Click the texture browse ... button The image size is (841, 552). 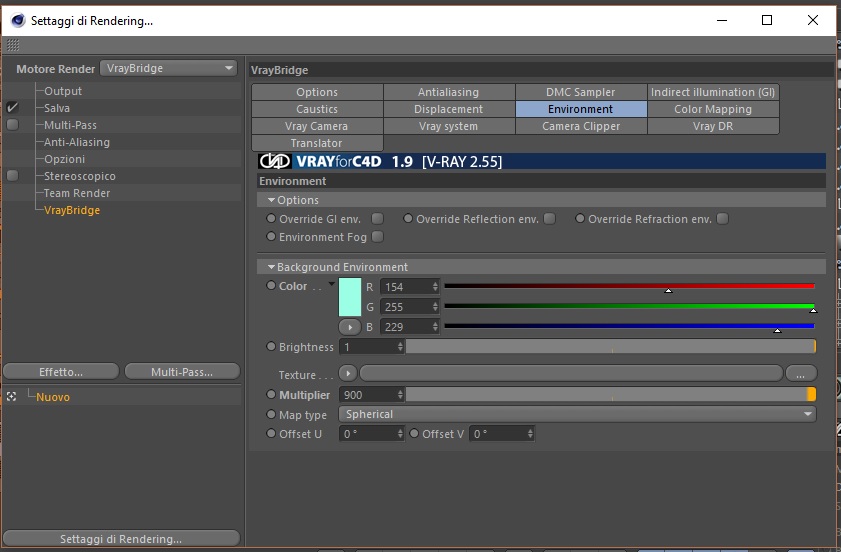coord(801,373)
